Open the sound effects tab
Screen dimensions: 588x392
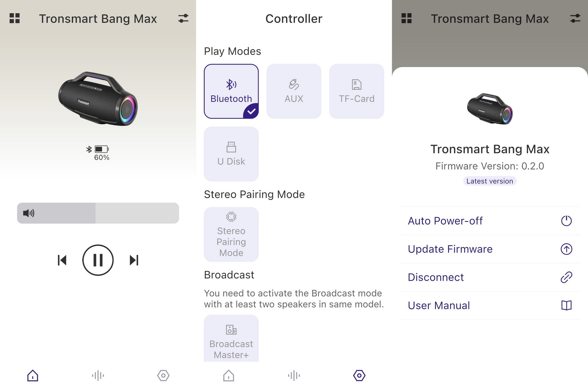(98, 376)
